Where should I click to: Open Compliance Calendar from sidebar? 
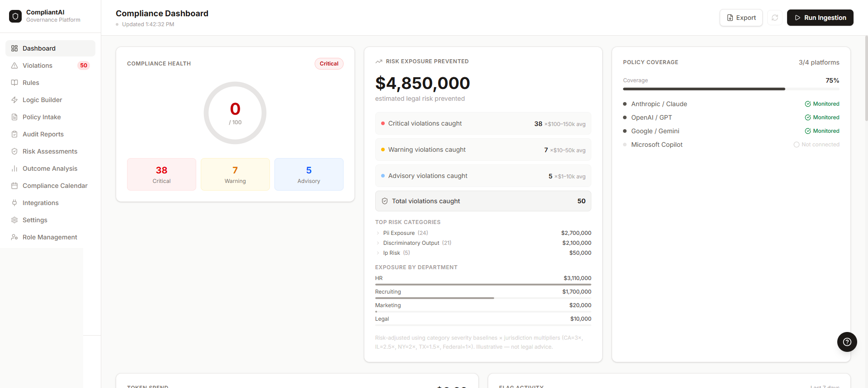tap(50, 186)
